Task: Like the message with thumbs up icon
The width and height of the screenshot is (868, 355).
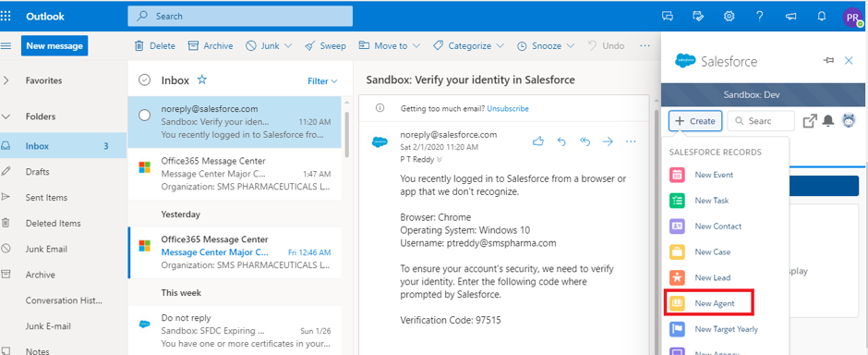Action: tap(538, 141)
